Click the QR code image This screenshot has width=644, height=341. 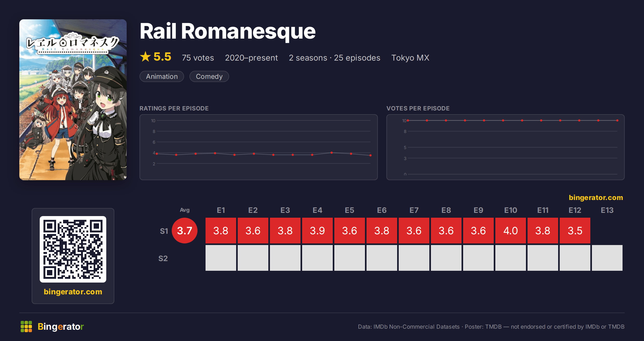73,249
